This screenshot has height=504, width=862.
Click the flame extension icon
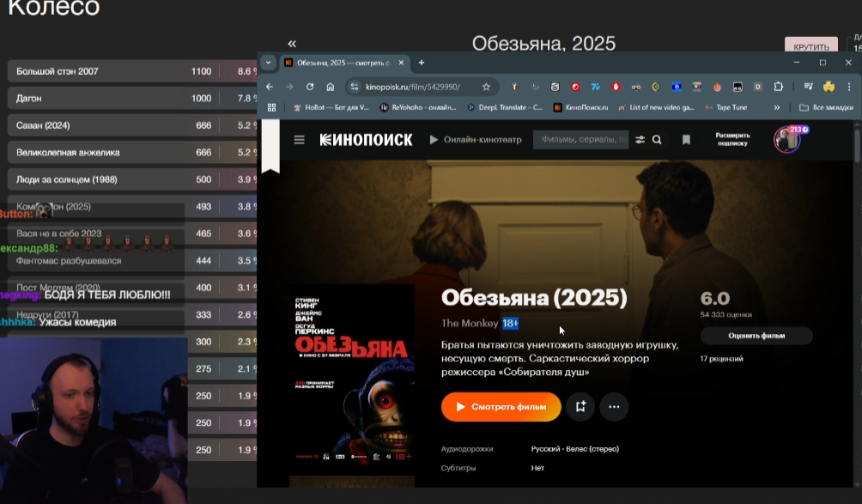point(718,87)
